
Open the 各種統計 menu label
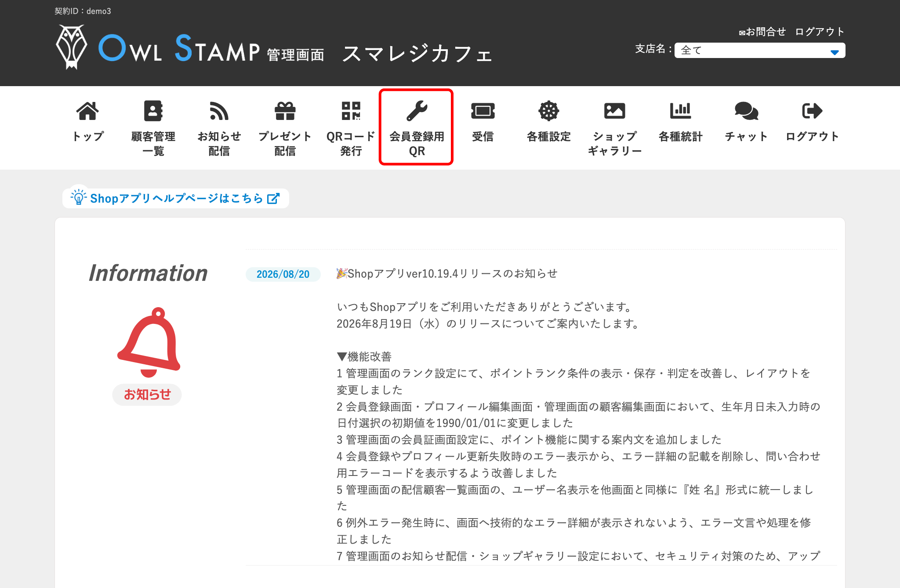680,136
